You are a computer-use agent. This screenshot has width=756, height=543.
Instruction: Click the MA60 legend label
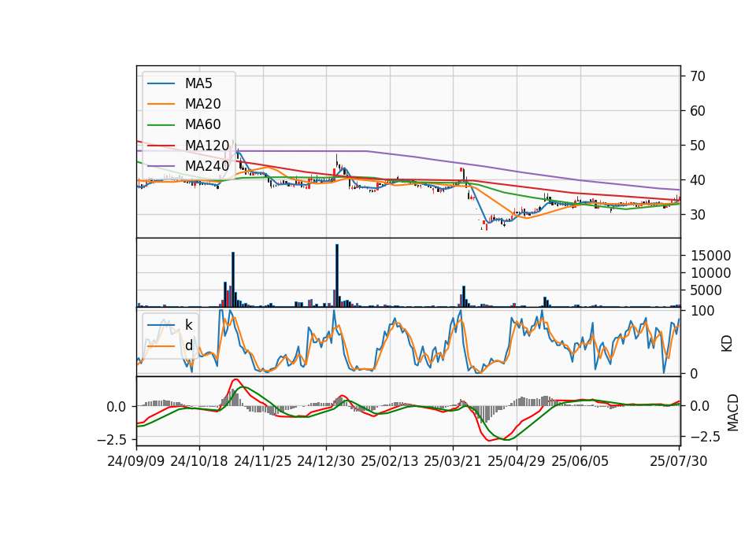click(x=202, y=124)
